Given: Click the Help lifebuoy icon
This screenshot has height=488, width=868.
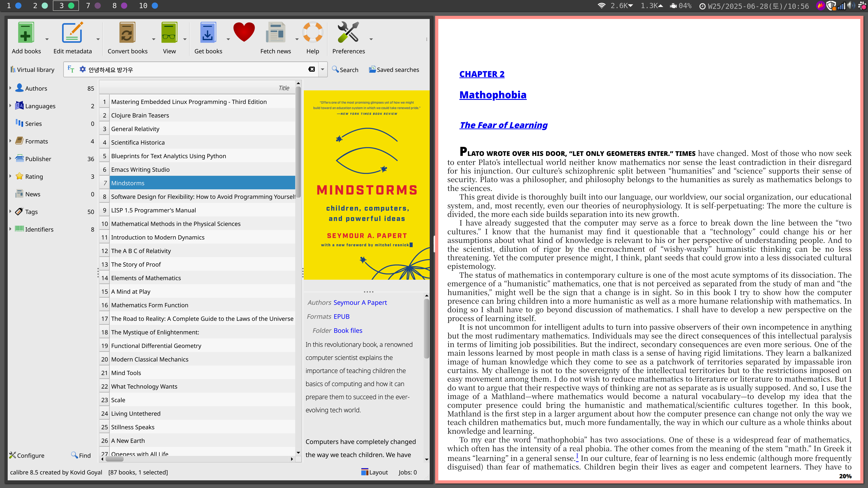Looking at the screenshot, I should (x=313, y=33).
